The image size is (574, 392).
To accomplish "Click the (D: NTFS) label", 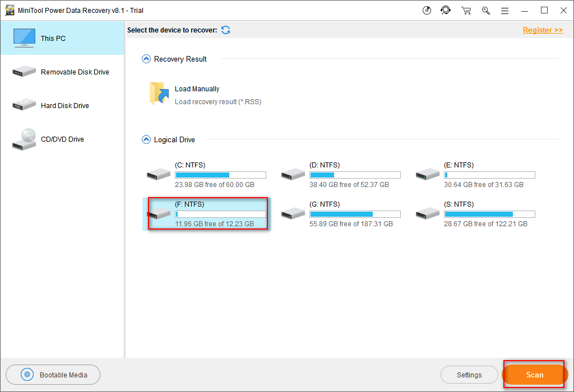I will [325, 165].
